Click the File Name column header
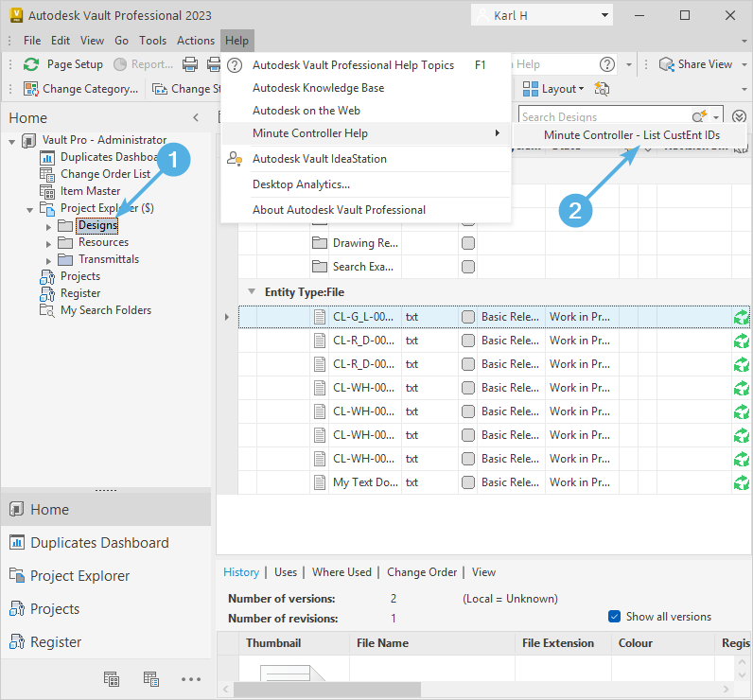Screen dimensions: 753x700 (431, 643)
